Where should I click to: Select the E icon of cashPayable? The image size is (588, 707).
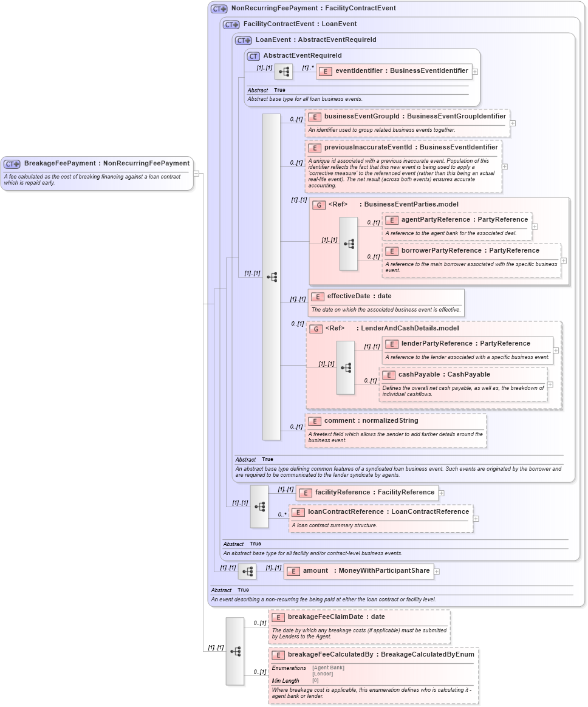pyautogui.click(x=388, y=375)
